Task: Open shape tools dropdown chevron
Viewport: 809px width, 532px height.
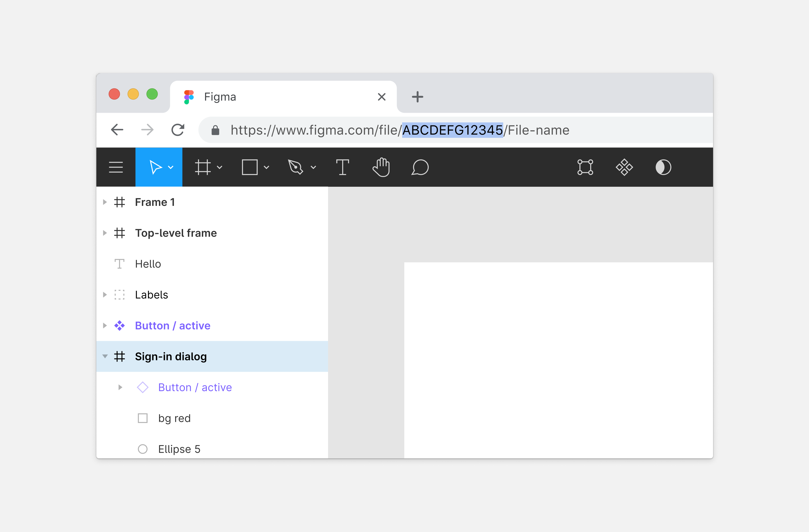Action: coord(267,167)
